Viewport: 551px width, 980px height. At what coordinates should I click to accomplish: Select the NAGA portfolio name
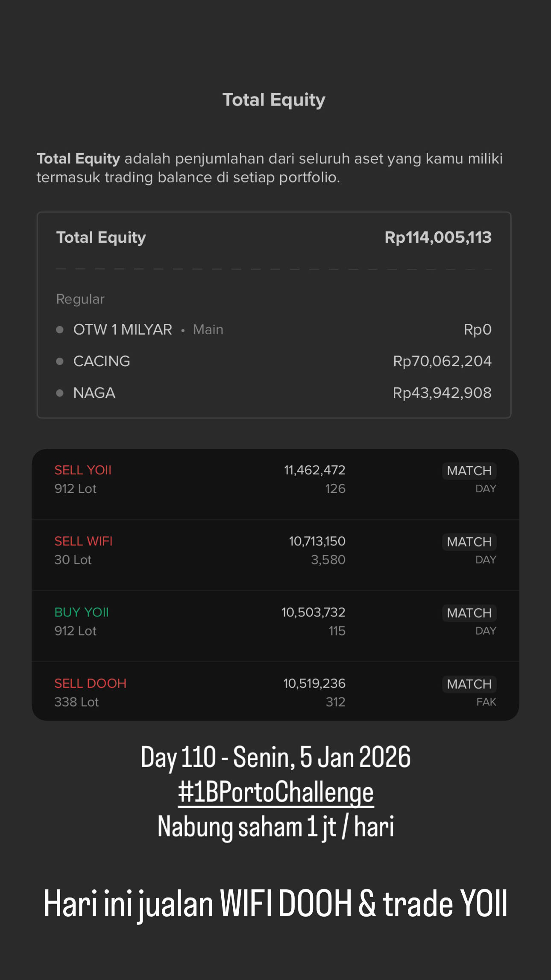(x=94, y=393)
